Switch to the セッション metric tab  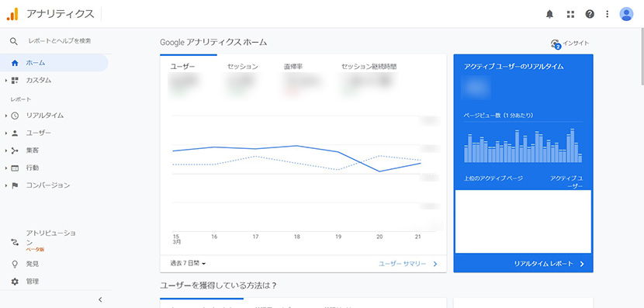tap(242, 67)
